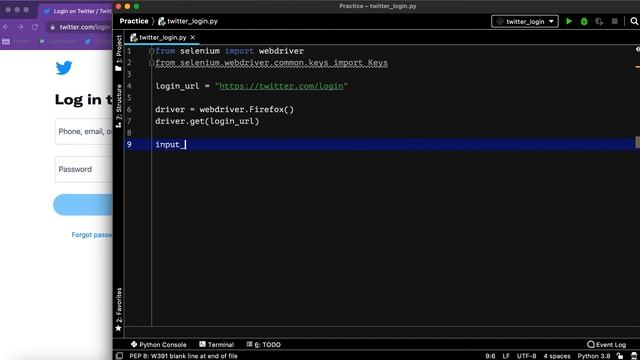Click the Practice breadcrumb
The image size is (640, 360).
click(x=134, y=21)
